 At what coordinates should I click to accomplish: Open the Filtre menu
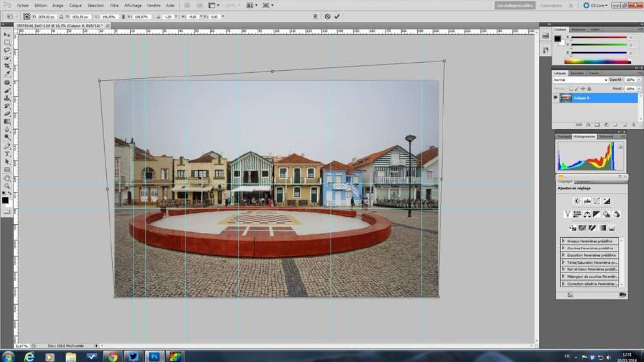click(114, 5)
